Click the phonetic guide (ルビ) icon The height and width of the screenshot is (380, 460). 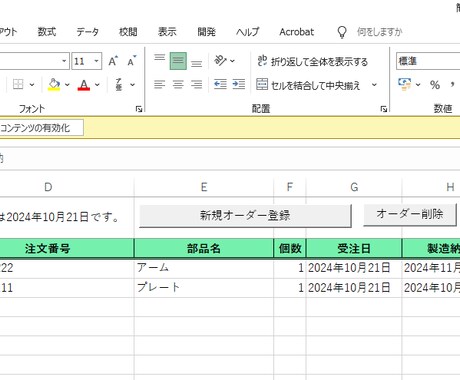pos(119,84)
